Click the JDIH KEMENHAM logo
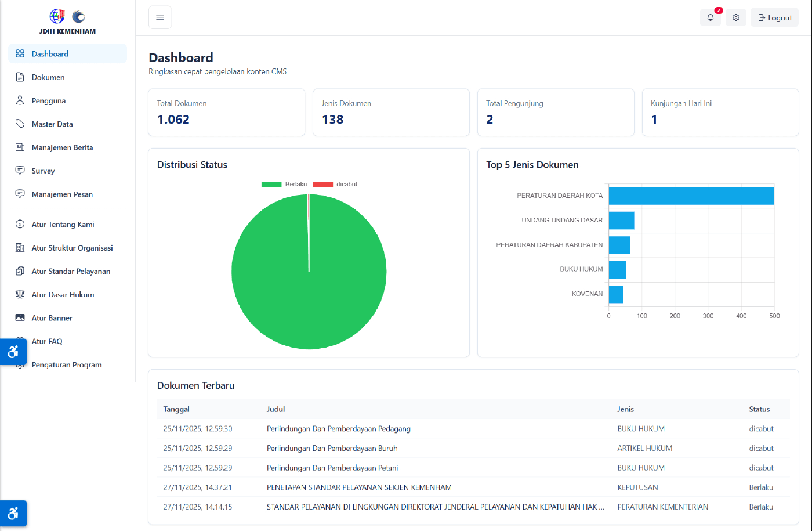Viewport: 812px width, 531px height. pos(67,22)
